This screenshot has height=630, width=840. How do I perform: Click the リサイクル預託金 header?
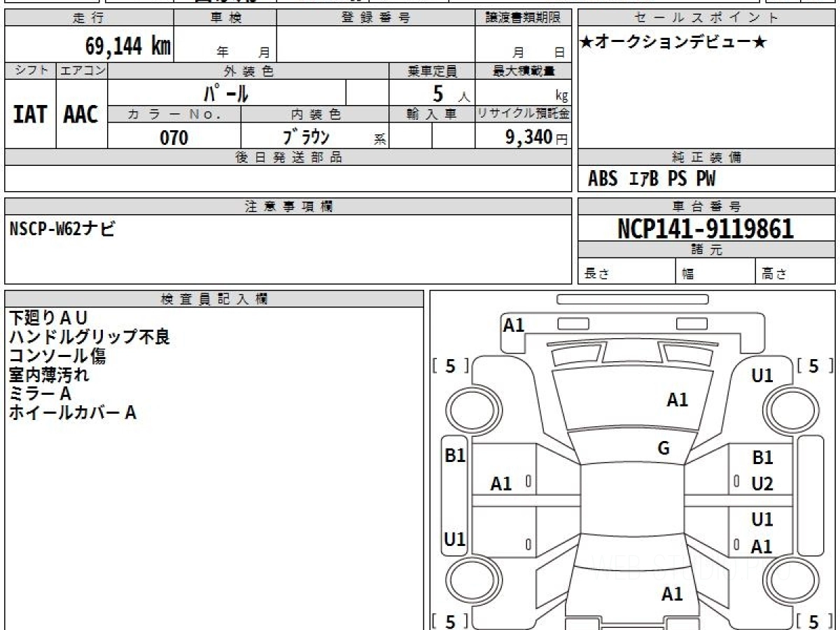pyautogui.click(x=523, y=114)
